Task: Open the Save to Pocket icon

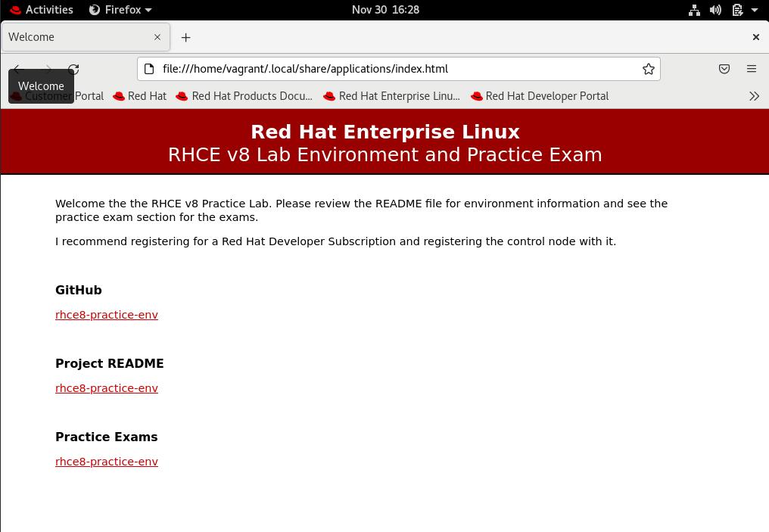Action: [x=724, y=69]
